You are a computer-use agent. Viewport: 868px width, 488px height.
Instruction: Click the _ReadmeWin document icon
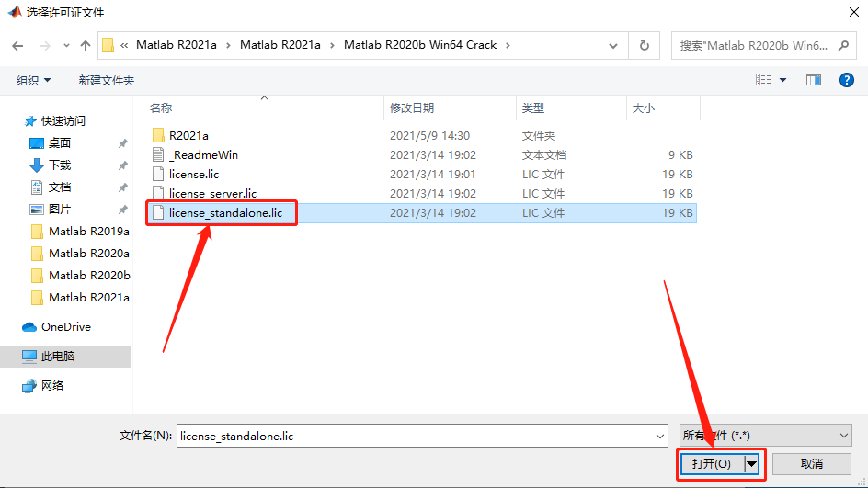(x=158, y=155)
